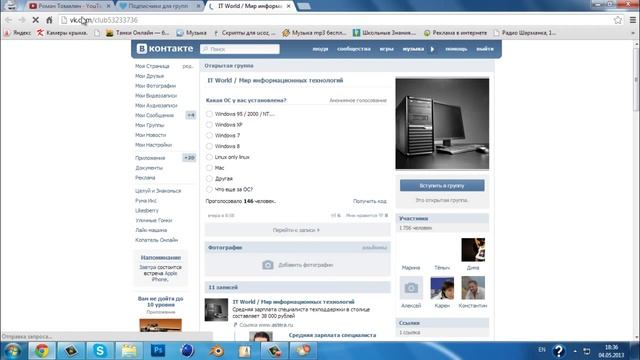Open the Яндекс bookmark
The width and height of the screenshot is (640, 360).
coord(18,33)
